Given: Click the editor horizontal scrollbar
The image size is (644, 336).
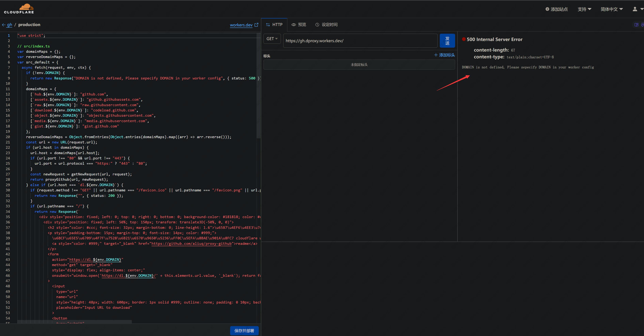Looking at the screenshot, I should pos(74,322).
